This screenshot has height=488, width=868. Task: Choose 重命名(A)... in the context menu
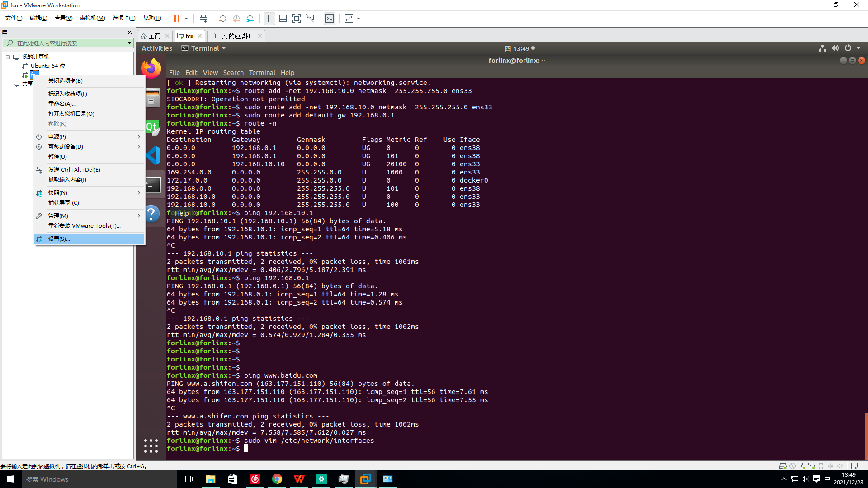pos(89,104)
